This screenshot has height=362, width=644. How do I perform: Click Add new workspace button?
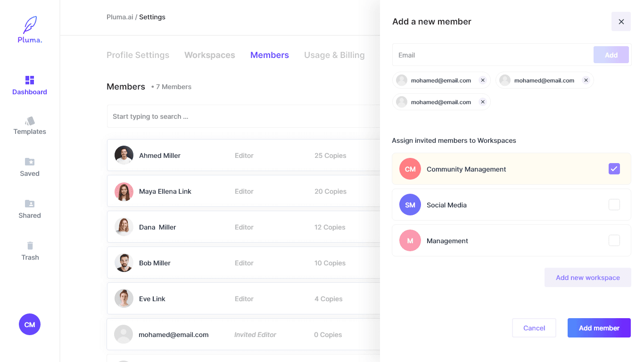click(x=588, y=278)
